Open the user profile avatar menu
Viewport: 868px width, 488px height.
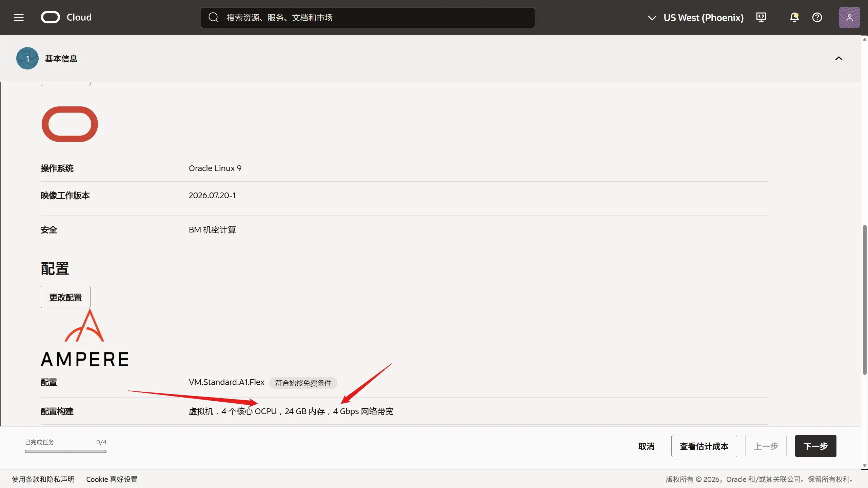(x=849, y=17)
